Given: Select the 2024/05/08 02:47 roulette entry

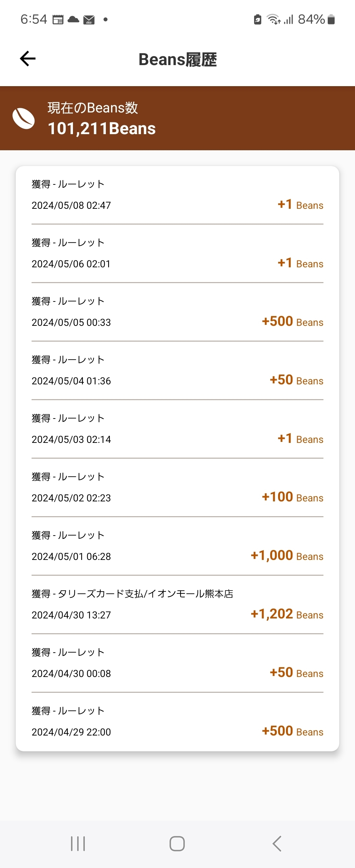Looking at the screenshot, I should click(177, 195).
